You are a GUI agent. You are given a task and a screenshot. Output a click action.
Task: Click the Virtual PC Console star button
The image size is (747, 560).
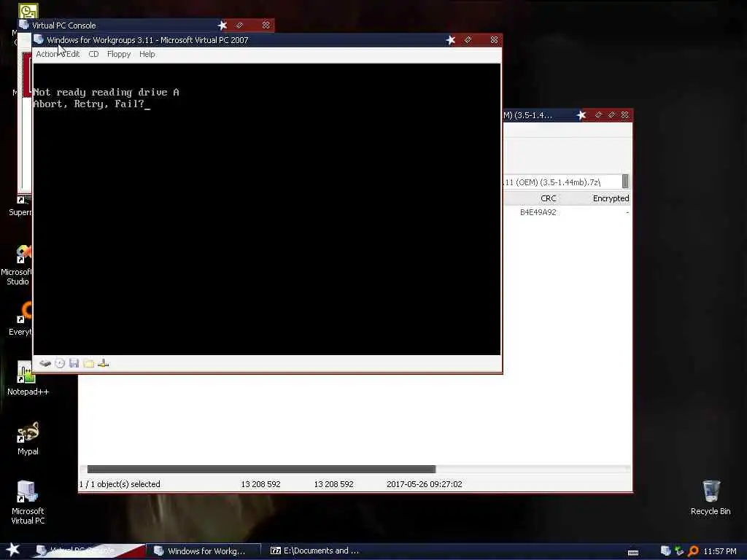[x=222, y=26]
